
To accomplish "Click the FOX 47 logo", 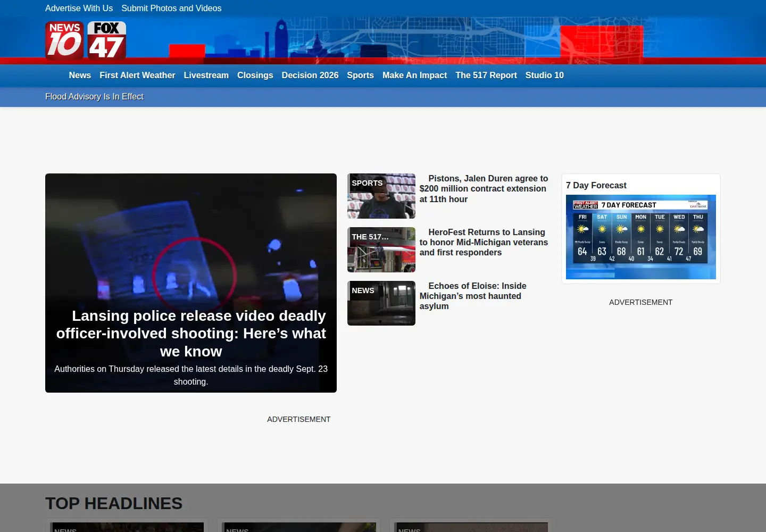I will [x=107, y=40].
